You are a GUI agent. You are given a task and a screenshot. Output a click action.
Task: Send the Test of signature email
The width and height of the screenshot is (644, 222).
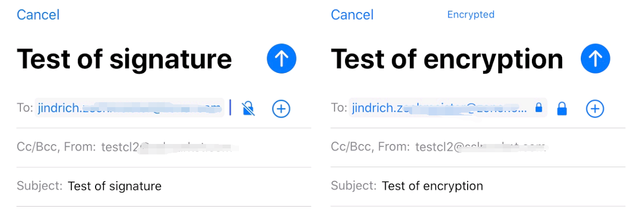(281, 59)
